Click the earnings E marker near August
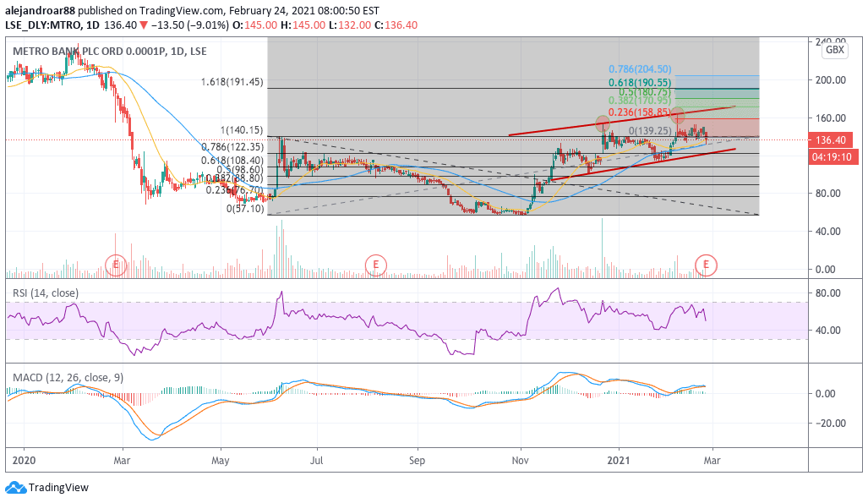The width and height of the screenshot is (868, 503). click(x=375, y=265)
